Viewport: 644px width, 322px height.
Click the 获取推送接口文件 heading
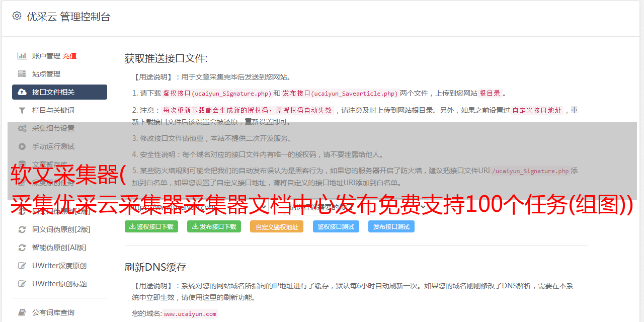166,58
